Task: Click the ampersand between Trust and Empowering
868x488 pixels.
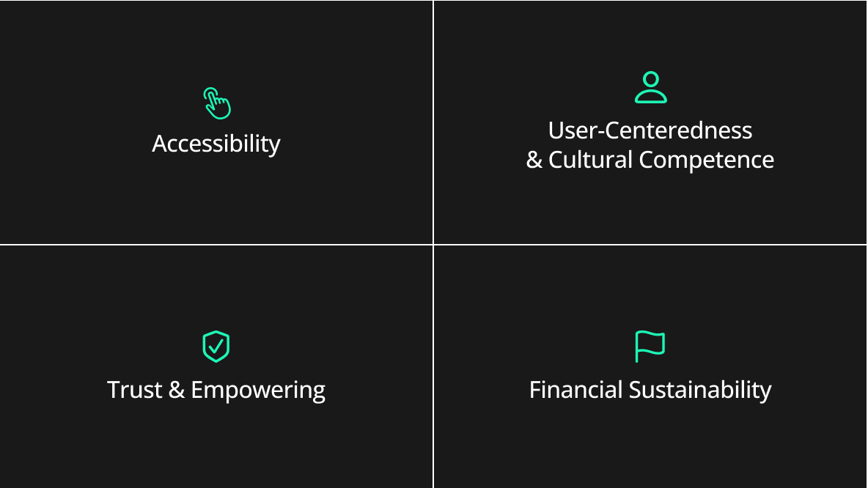Action: (177, 390)
